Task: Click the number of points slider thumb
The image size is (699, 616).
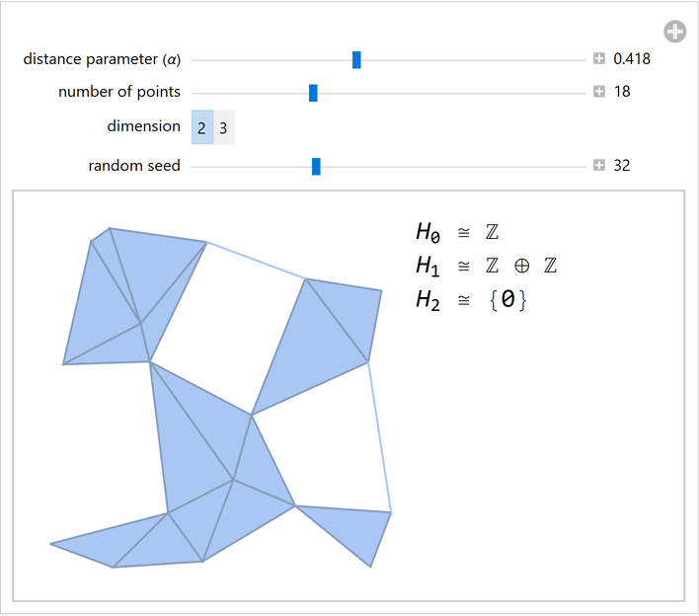Action: (x=313, y=93)
